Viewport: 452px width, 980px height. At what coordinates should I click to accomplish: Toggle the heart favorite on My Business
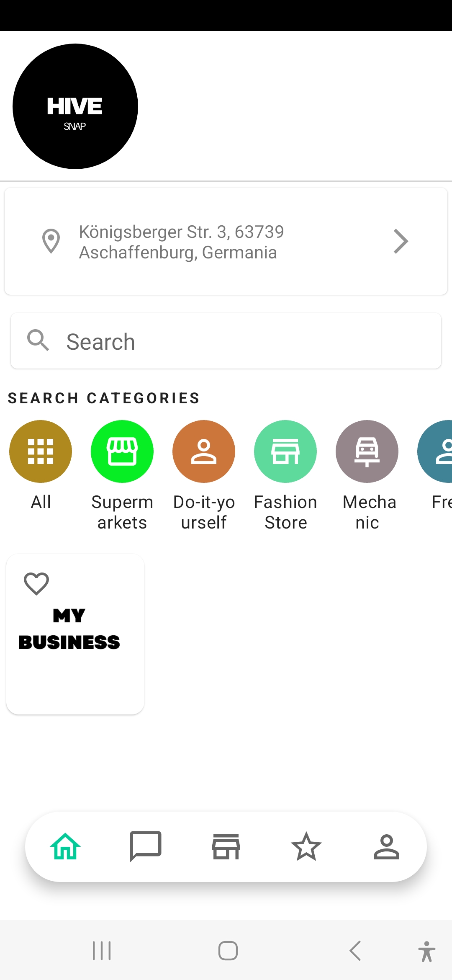coord(36,583)
